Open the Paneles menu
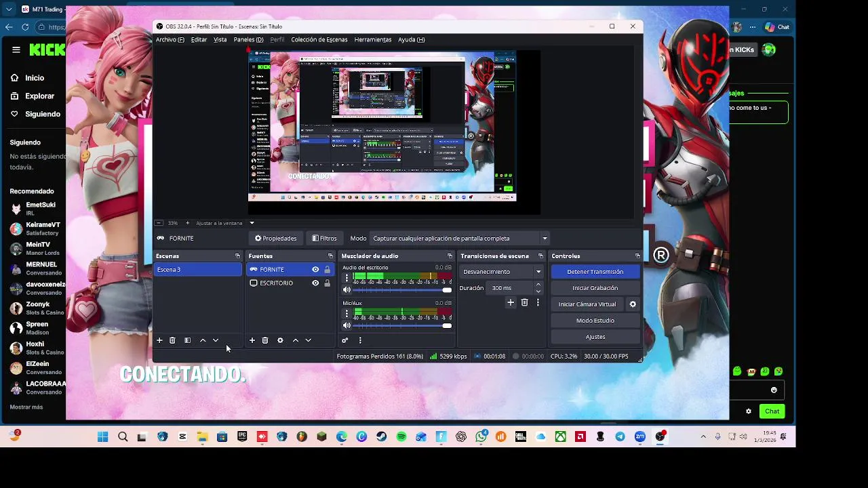The width and height of the screenshot is (868, 488). click(248, 39)
